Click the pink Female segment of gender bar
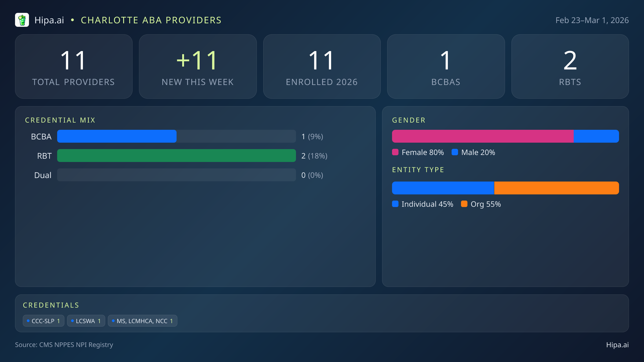This screenshot has height=362, width=644. 483,136
